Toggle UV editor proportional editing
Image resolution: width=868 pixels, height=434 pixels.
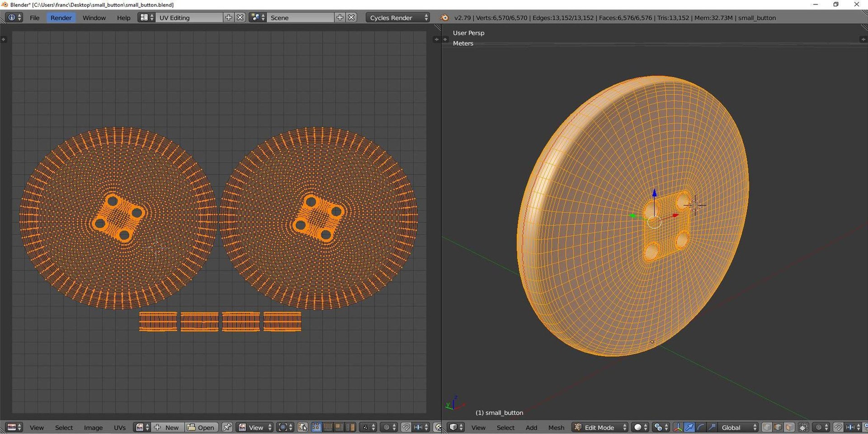coord(388,427)
